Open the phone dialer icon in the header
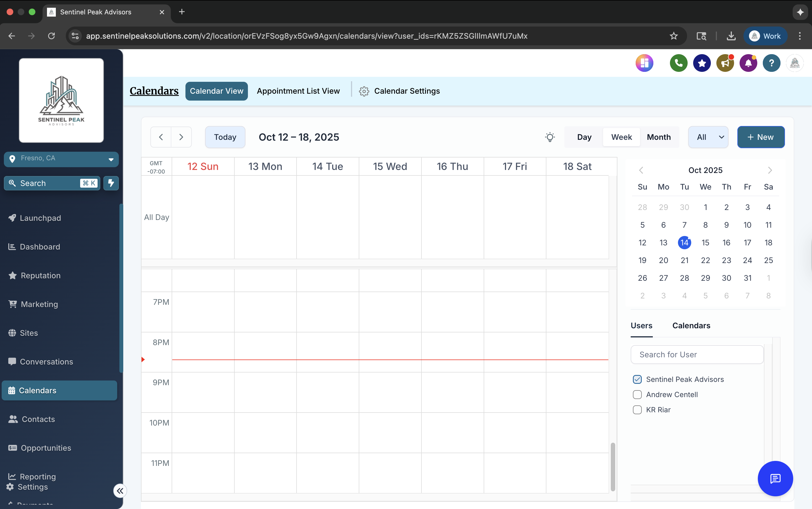This screenshot has width=812, height=509. coord(678,63)
